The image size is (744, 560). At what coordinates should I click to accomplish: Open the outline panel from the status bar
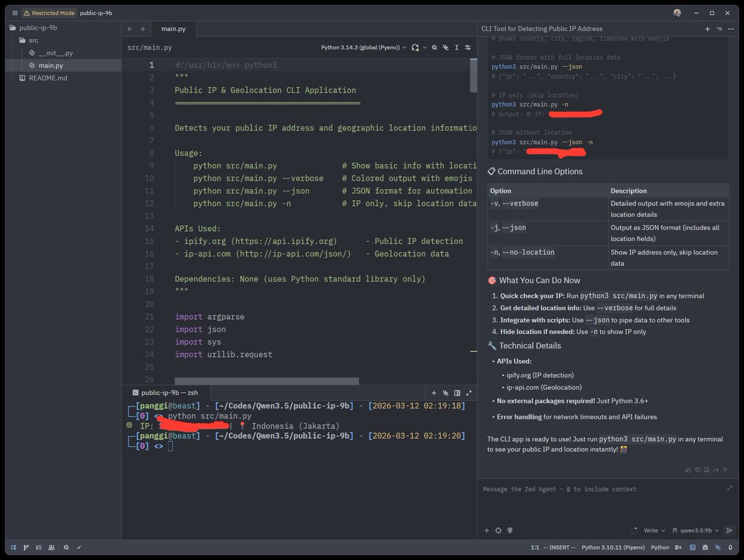coord(38,548)
